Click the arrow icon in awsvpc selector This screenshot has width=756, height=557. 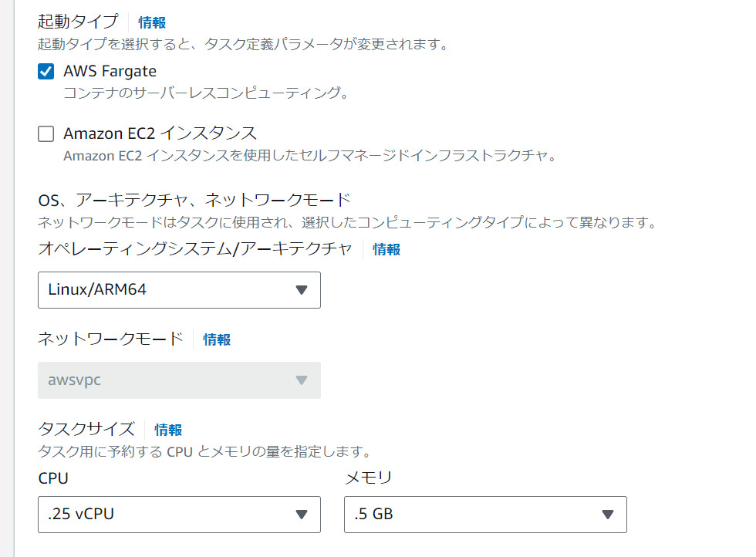(x=302, y=380)
